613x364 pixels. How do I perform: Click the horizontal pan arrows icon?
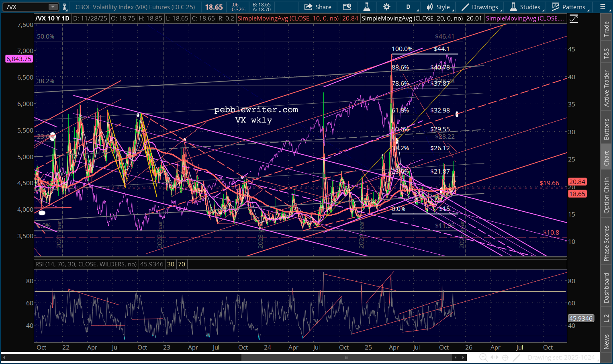click(x=494, y=357)
